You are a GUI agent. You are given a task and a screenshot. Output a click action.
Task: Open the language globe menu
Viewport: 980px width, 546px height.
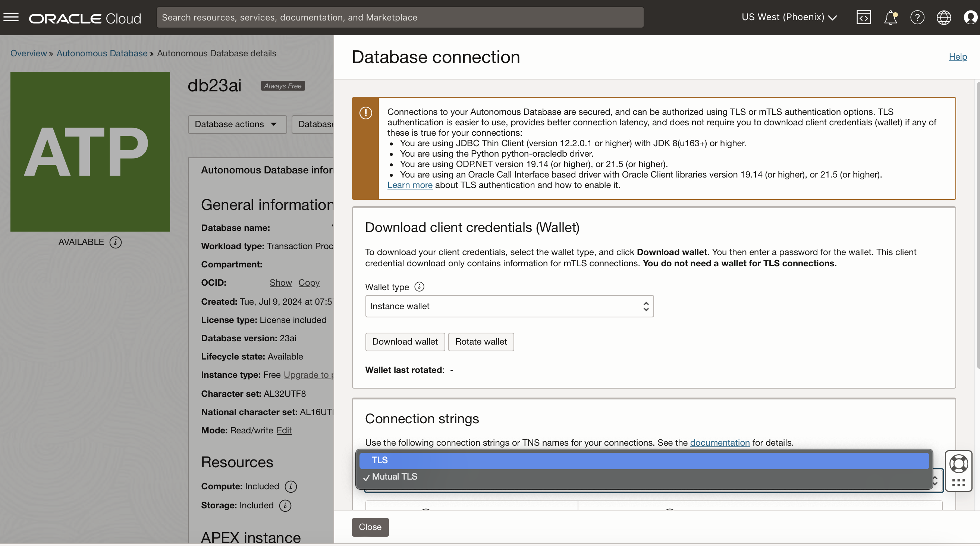coord(943,18)
